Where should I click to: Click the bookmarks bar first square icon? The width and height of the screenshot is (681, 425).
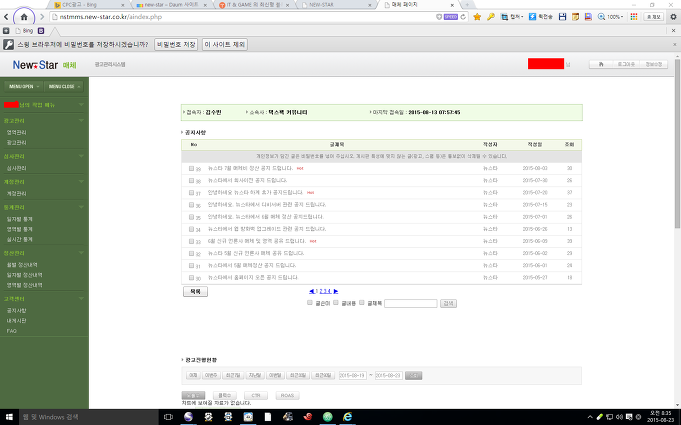pyautogui.click(x=6, y=31)
